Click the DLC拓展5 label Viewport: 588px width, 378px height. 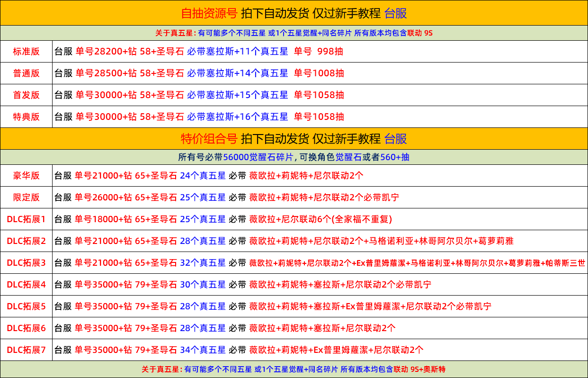point(26,306)
